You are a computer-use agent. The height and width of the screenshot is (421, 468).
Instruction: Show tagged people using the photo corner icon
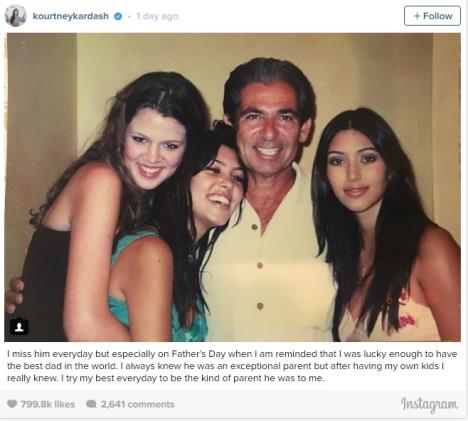point(19,327)
